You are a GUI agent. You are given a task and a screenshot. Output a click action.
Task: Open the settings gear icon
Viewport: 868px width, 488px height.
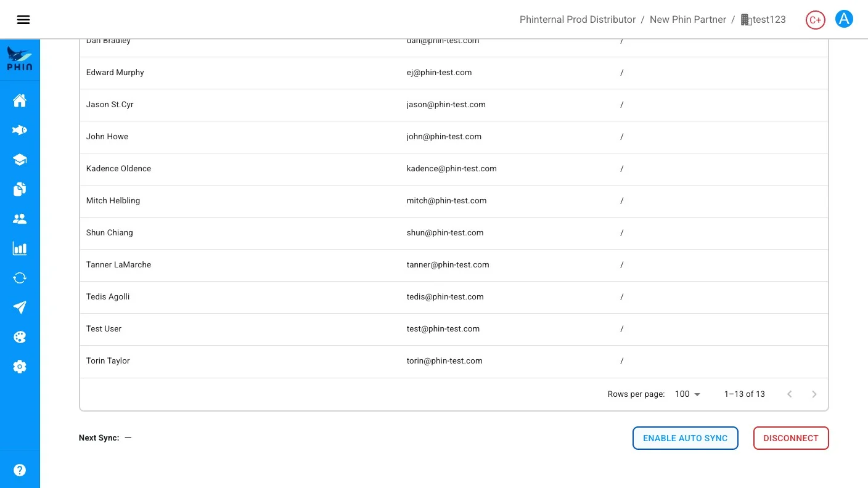(x=20, y=367)
